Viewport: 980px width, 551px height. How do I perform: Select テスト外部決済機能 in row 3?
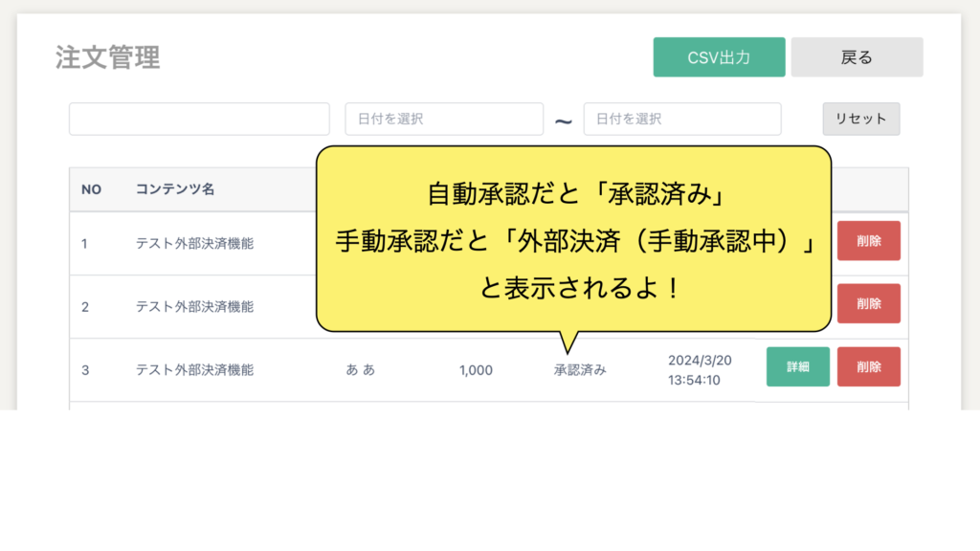point(194,370)
